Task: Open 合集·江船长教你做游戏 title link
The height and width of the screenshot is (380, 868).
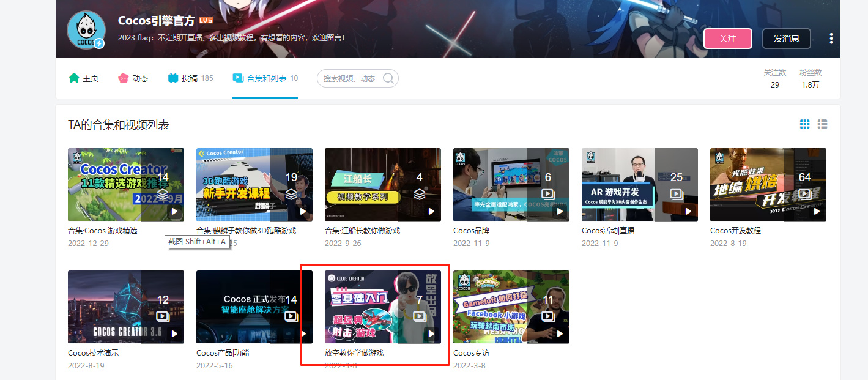Action: 362,231
